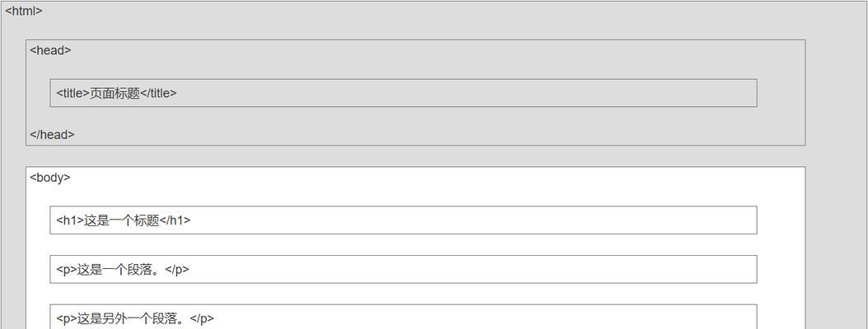The width and height of the screenshot is (868, 329).
Task: Click the </p> tag after 这是一个段落。
Action: pos(178,269)
